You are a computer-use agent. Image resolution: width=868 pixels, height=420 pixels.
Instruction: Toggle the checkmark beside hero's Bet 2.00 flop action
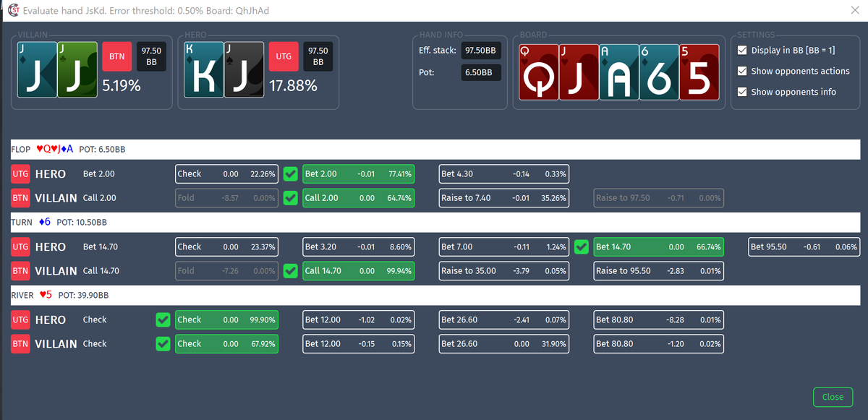pyautogui.click(x=290, y=173)
